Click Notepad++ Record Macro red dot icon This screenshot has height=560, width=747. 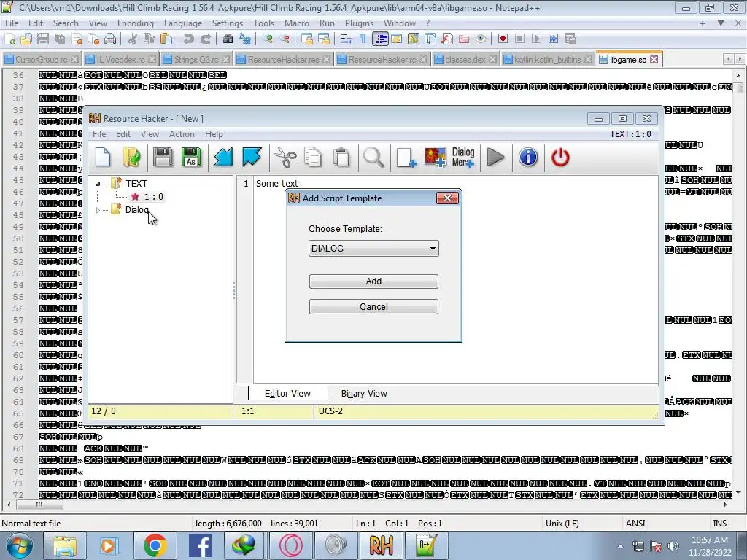click(503, 39)
